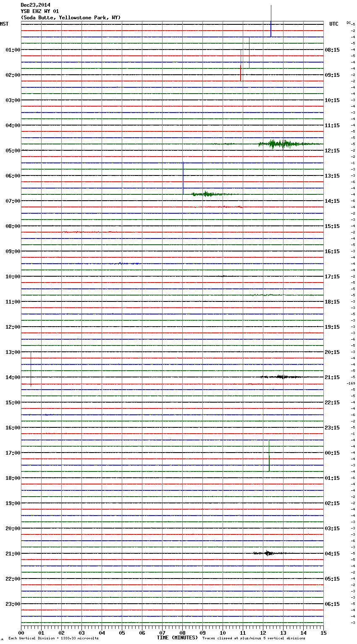This screenshot has width=357, height=644.
Task: Select the 12:15 UTC time label
Action: (x=332, y=151)
